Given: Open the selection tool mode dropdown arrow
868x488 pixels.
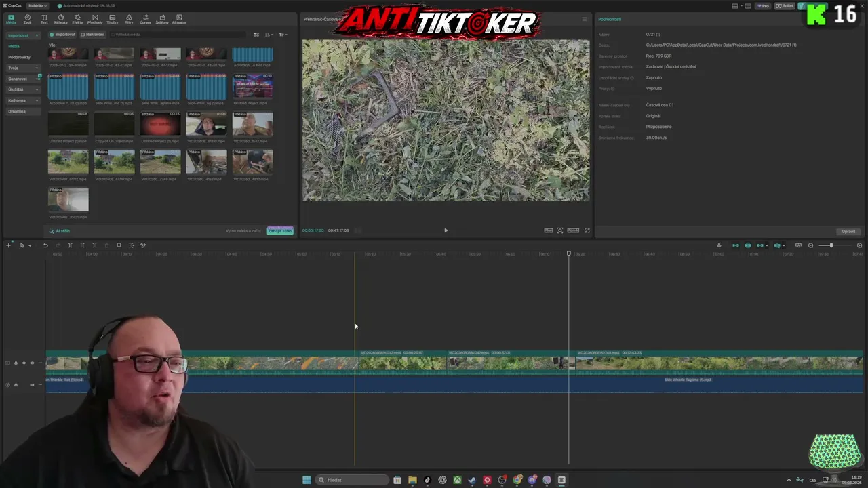Looking at the screenshot, I should (30, 245).
